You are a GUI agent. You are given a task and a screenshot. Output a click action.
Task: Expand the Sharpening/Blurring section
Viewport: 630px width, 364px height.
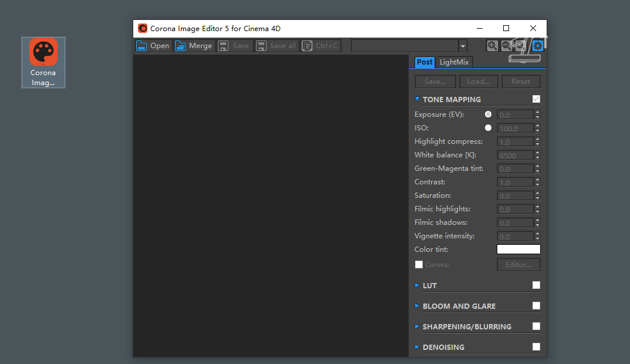[x=417, y=326]
